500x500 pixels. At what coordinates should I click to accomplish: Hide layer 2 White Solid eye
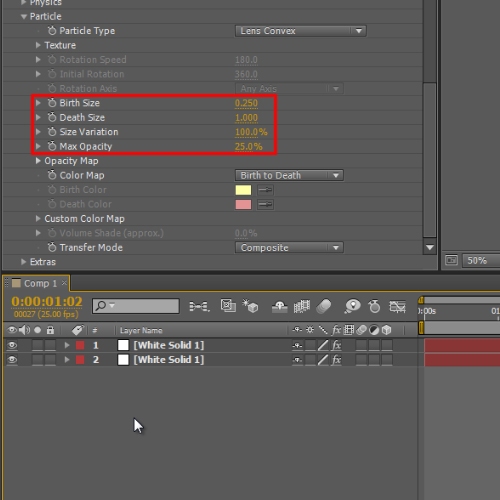pyautogui.click(x=12, y=360)
